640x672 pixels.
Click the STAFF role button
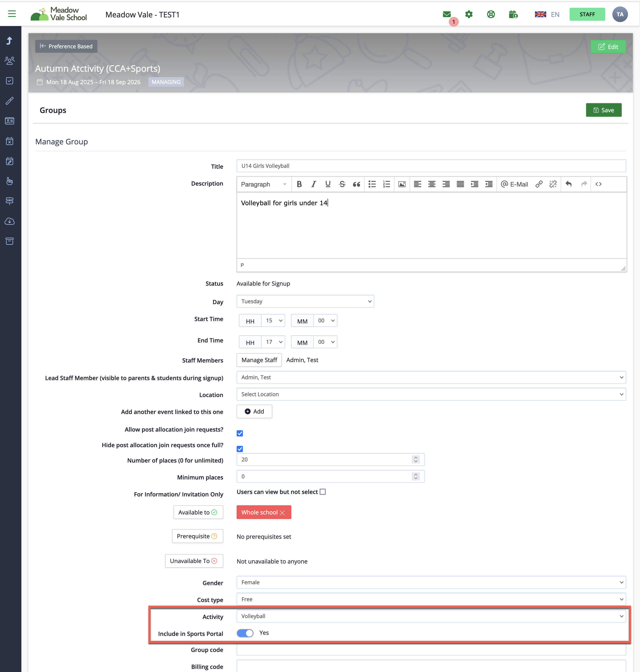click(x=587, y=14)
